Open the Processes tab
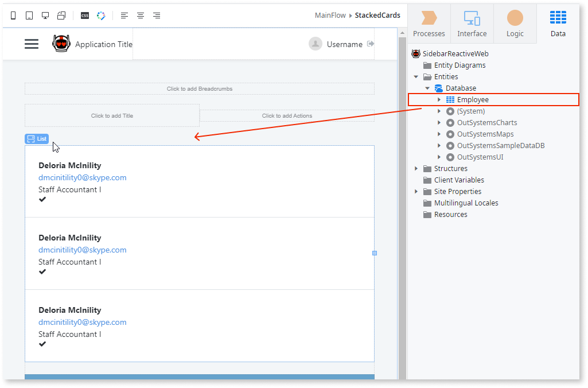 point(429,23)
